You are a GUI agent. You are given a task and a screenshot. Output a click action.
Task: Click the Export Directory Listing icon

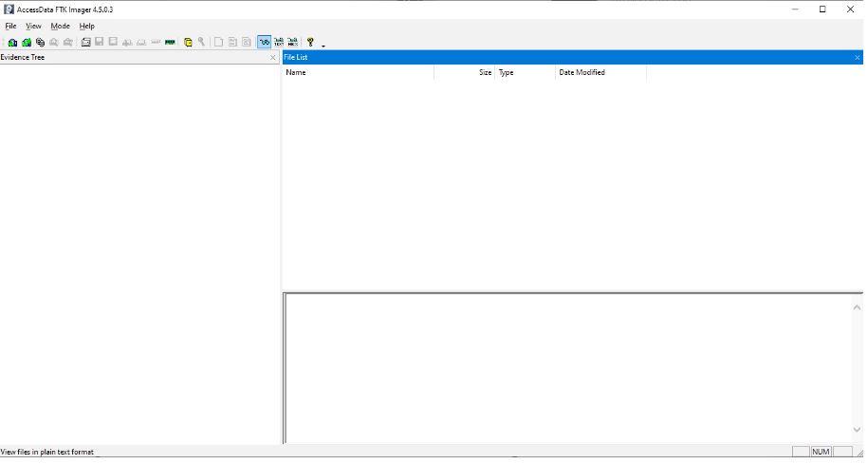[247, 42]
